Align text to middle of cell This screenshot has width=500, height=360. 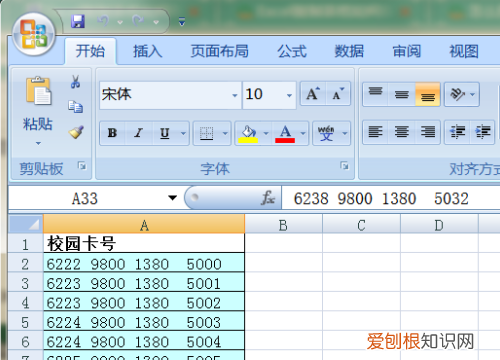[x=402, y=94]
